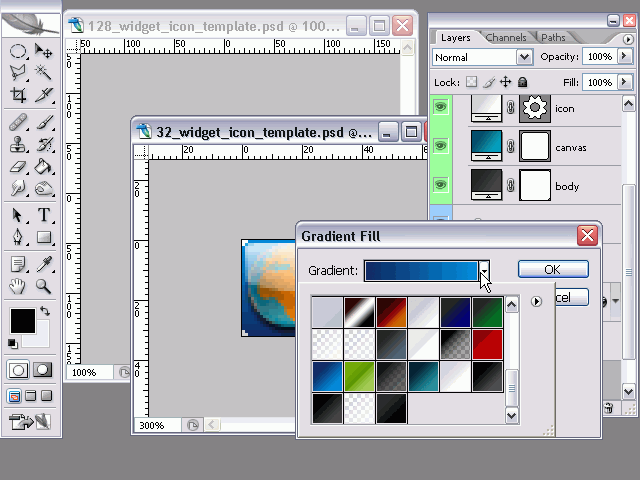Reset to default black and white colors
This screenshot has width=640, height=480.
[13, 344]
